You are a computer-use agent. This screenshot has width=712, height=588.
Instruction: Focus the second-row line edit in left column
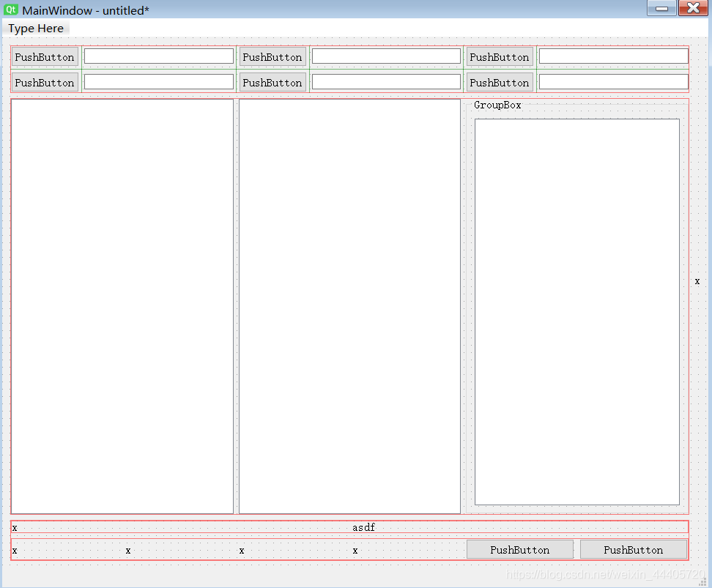[x=159, y=82]
